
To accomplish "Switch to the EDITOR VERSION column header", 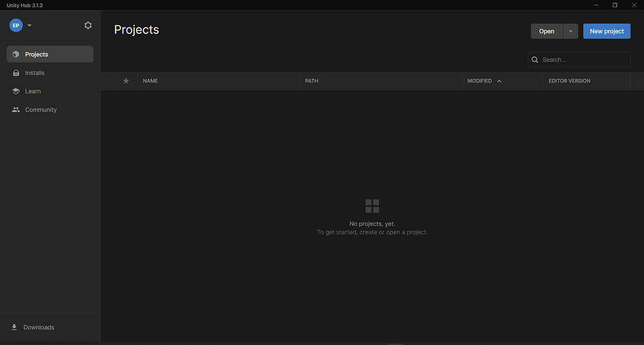I will 569,80.
